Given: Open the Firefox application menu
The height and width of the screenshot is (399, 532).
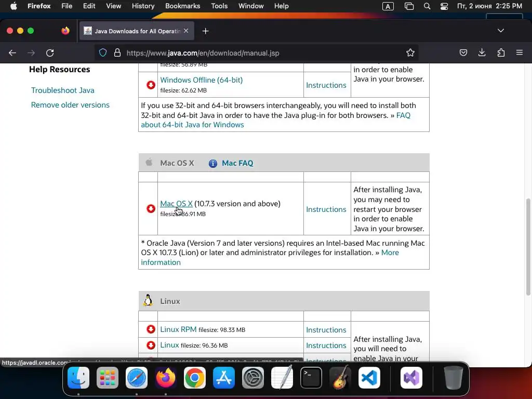Looking at the screenshot, I should [x=39, y=6].
